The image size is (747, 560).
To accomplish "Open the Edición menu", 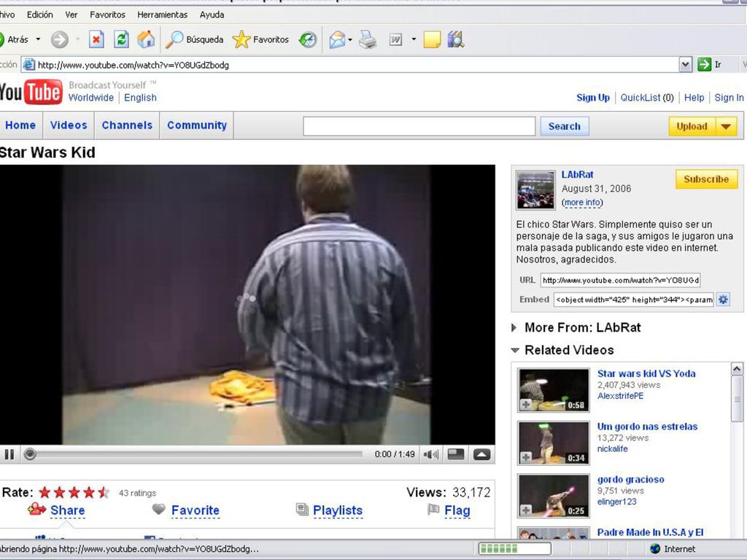I will point(39,15).
